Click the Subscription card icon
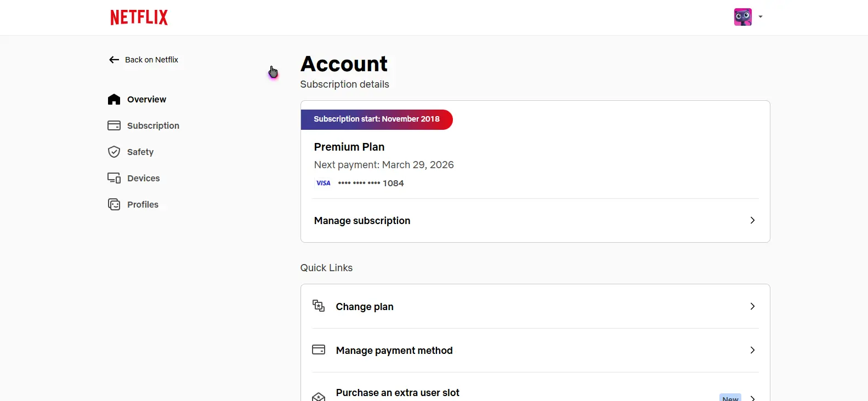868x401 pixels. 114,125
